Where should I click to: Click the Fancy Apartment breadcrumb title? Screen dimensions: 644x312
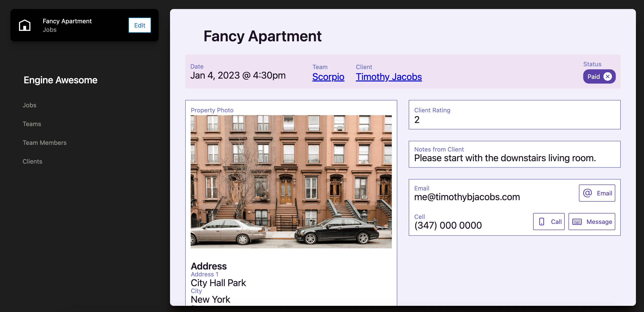tap(67, 21)
